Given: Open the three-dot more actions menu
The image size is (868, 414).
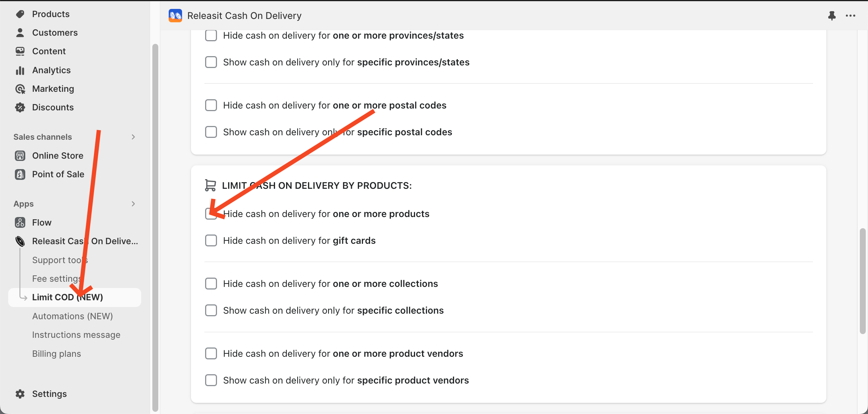Looking at the screenshot, I should click(851, 16).
